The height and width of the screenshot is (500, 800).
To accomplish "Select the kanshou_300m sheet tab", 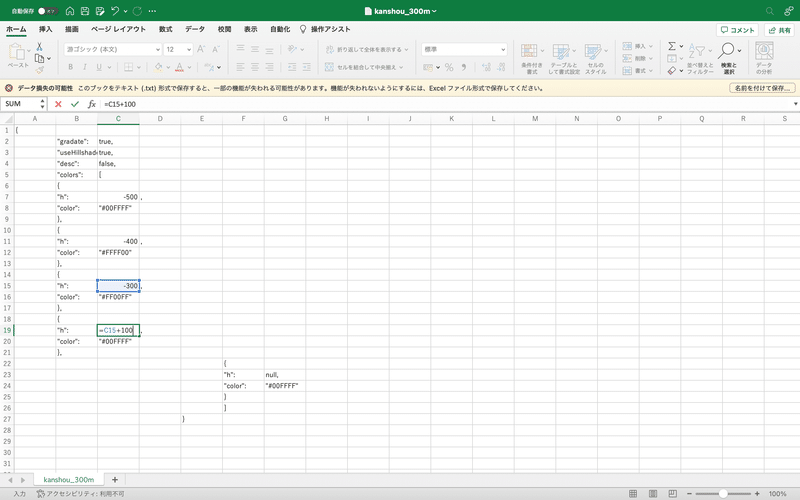I will pyautogui.click(x=69, y=480).
